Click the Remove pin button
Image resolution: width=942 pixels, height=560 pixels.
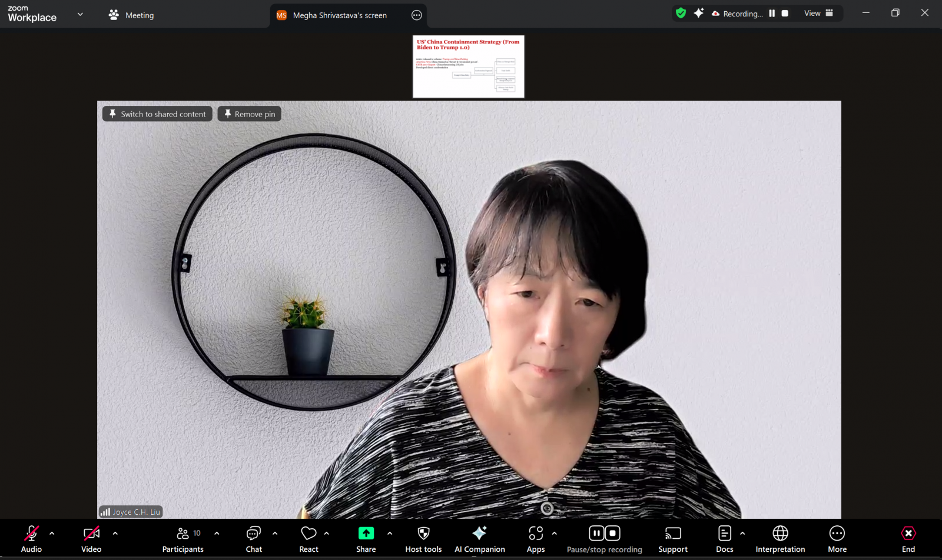coord(249,114)
